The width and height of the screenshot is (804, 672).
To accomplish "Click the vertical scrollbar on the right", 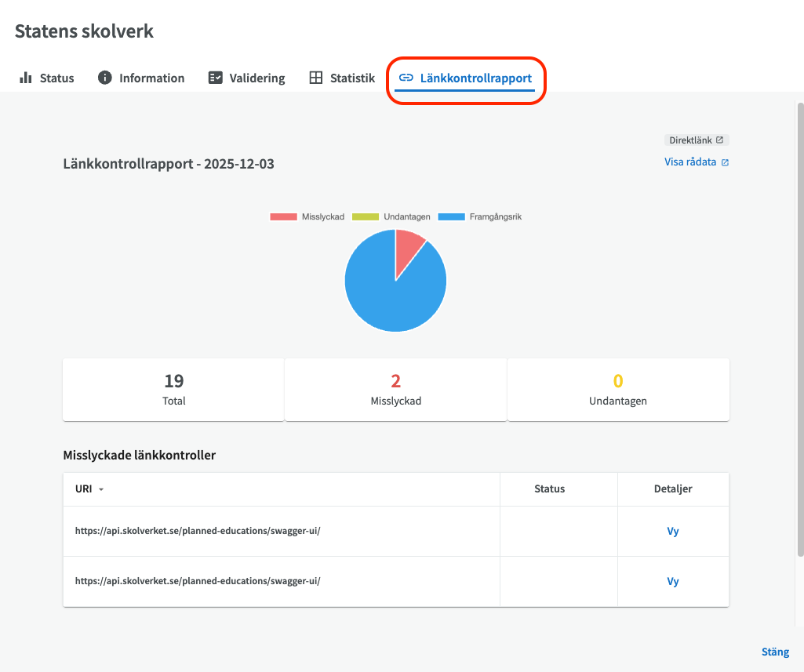I will click(799, 329).
